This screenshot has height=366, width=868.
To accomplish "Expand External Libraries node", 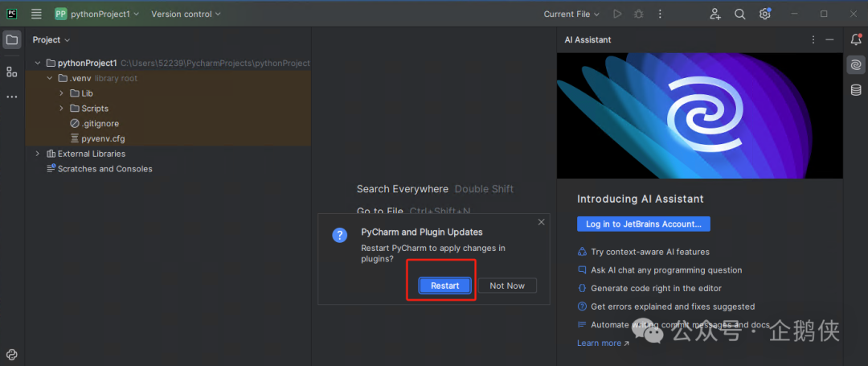I will pyautogui.click(x=38, y=154).
